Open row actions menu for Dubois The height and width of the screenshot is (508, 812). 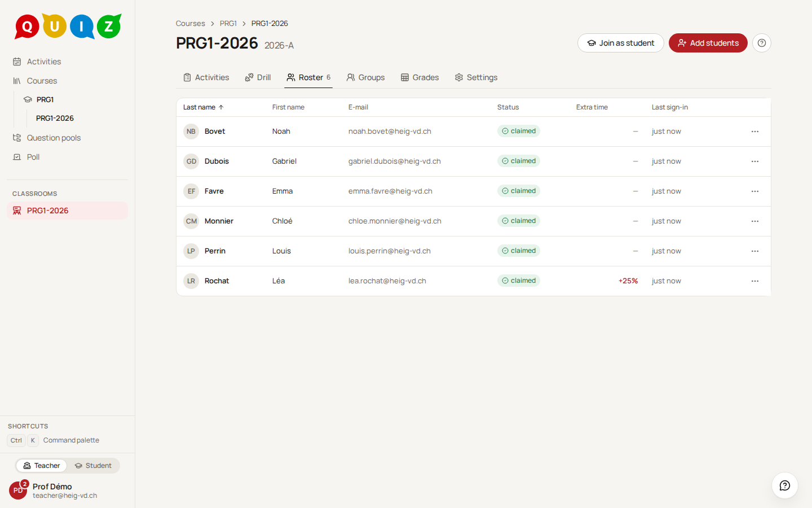tap(755, 161)
